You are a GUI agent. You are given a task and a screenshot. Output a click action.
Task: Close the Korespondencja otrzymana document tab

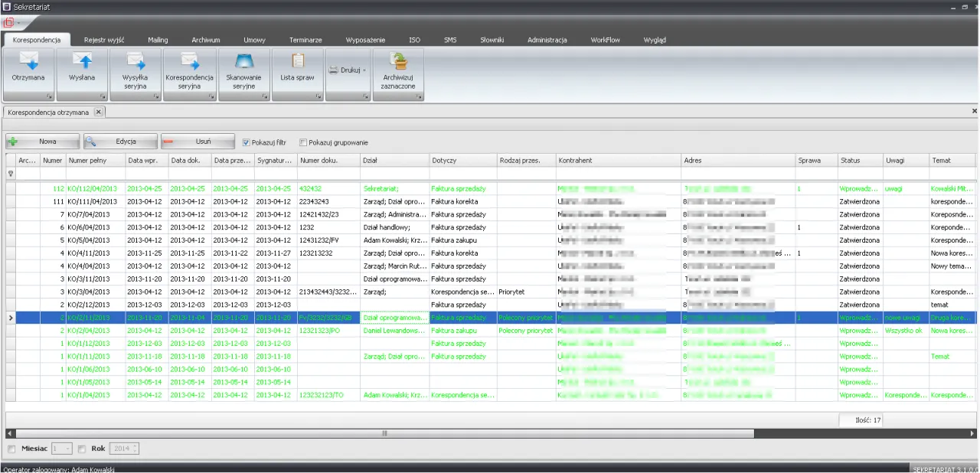click(99, 112)
